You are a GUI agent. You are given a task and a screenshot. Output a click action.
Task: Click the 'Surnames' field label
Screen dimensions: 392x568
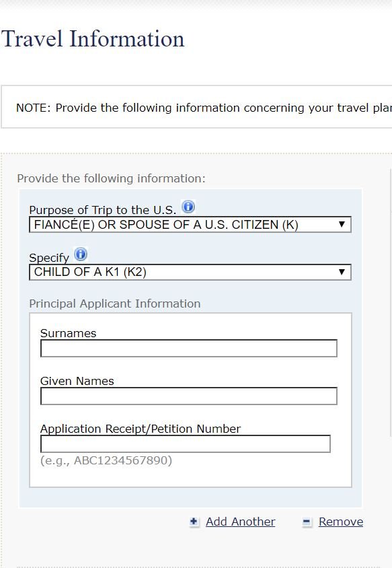pyautogui.click(x=68, y=333)
